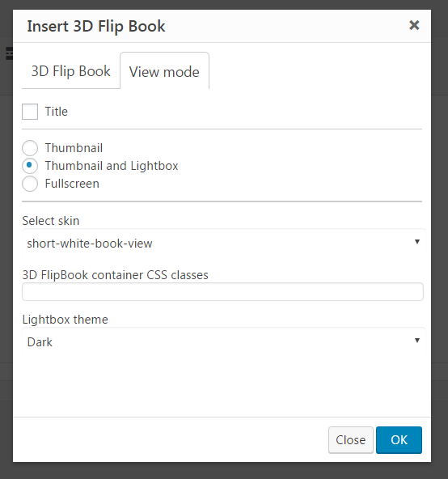Focus the container CSS classes text field

(222, 292)
